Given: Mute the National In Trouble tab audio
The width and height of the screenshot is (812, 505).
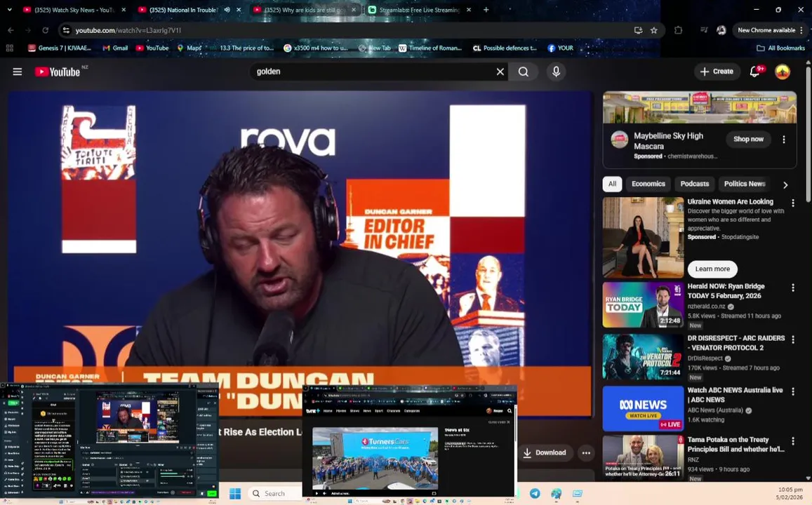Looking at the screenshot, I should [x=227, y=10].
